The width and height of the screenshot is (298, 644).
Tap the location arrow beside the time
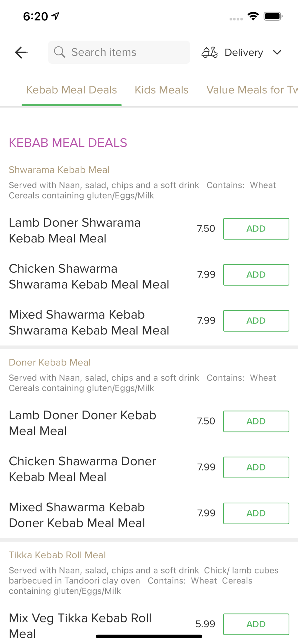55,16
